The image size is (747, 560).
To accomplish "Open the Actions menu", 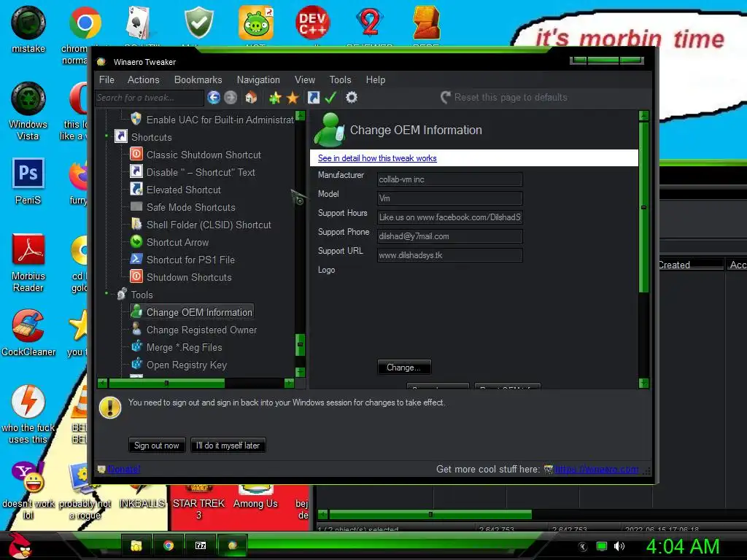I will click(144, 79).
